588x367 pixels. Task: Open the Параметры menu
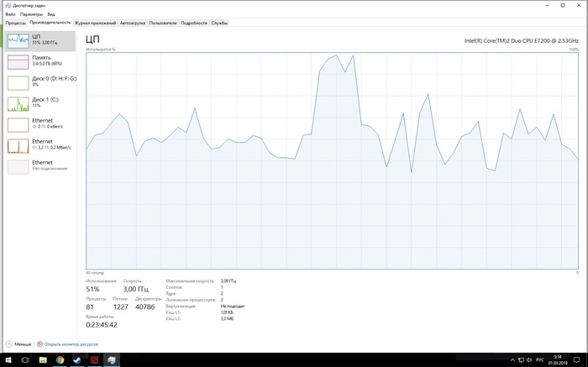31,14
